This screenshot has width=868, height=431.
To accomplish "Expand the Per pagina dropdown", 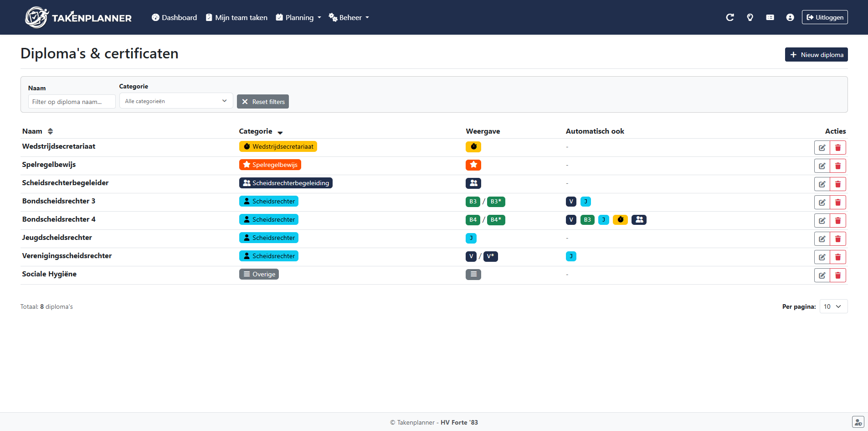I will [x=833, y=306].
